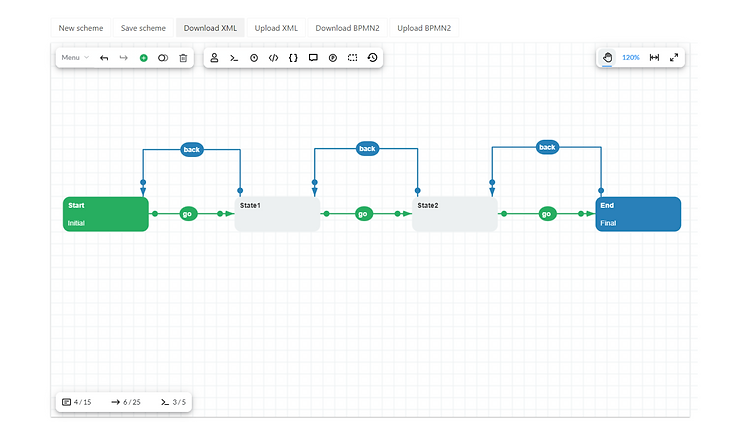
Task: Click the go transition between State2 and End
Action: 547,214
